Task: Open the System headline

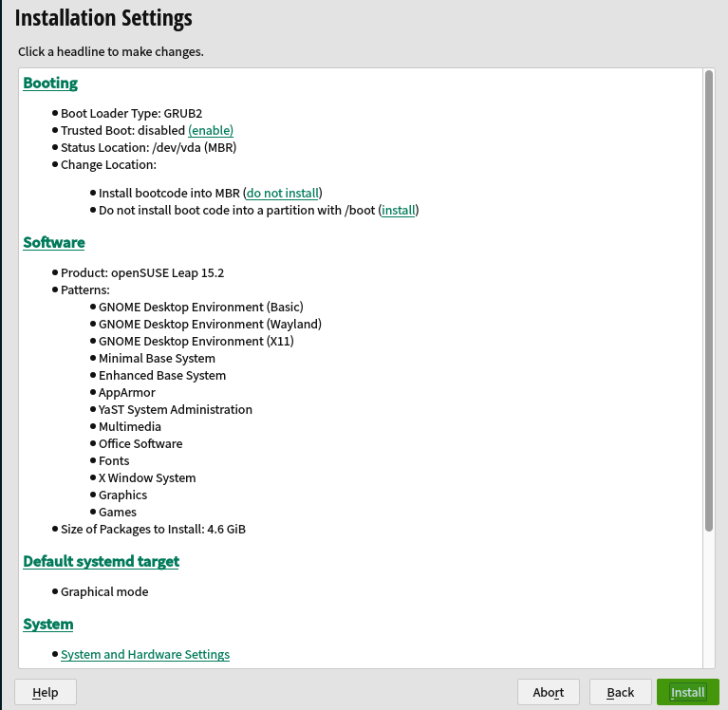Action: coord(48,624)
